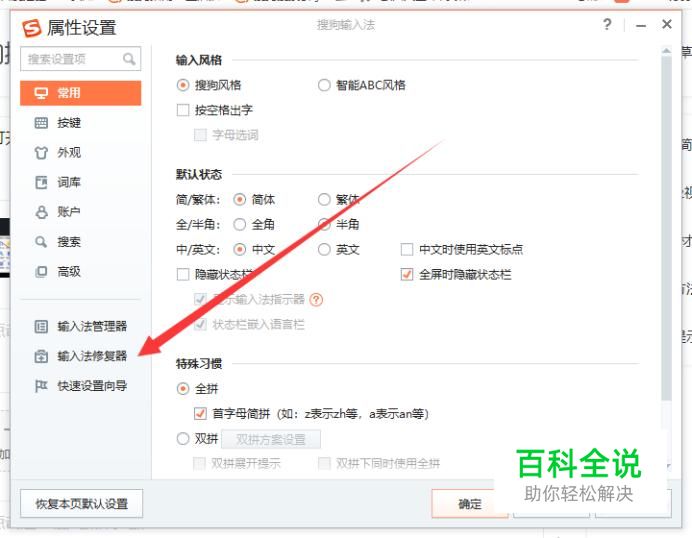Click the Sogou logo icon in title bar
Image resolution: width=692 pixels, height=538 pixels.
point(32,27)
